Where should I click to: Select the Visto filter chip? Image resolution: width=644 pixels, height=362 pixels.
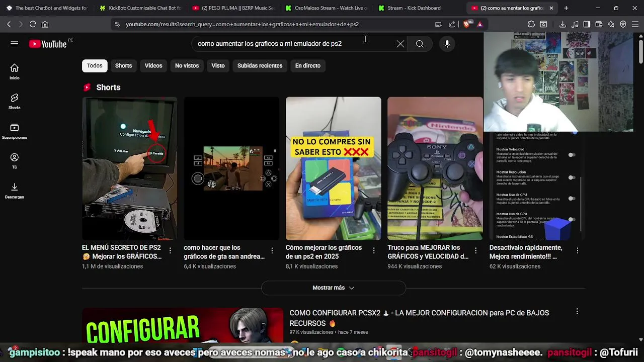coord(218,65)
